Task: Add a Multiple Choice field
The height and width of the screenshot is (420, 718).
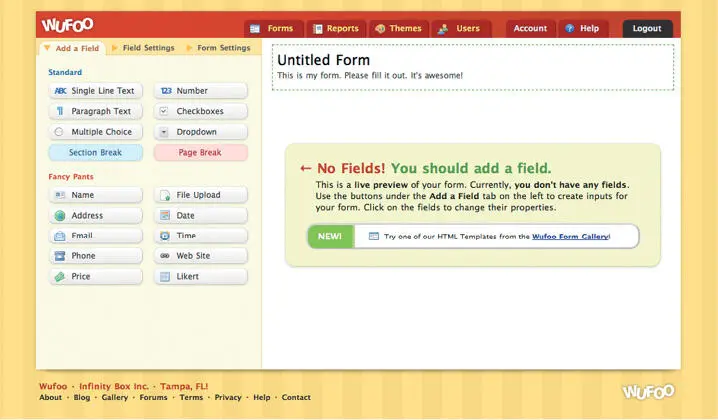Action: (x=96, y=132)
